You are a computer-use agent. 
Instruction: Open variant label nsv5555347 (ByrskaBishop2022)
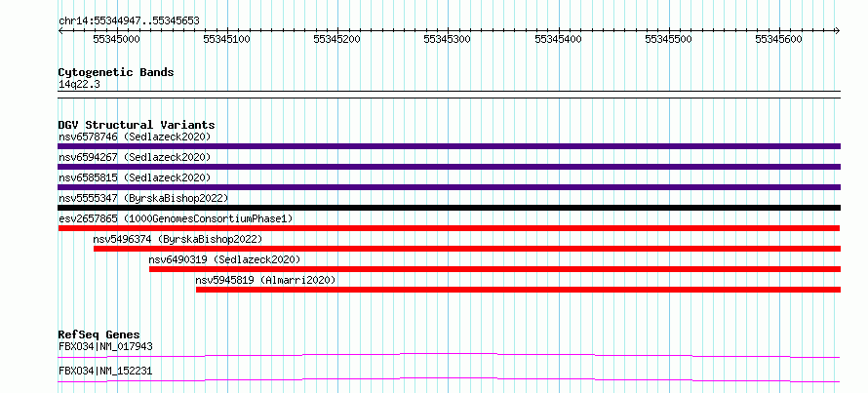click(143, 198)
